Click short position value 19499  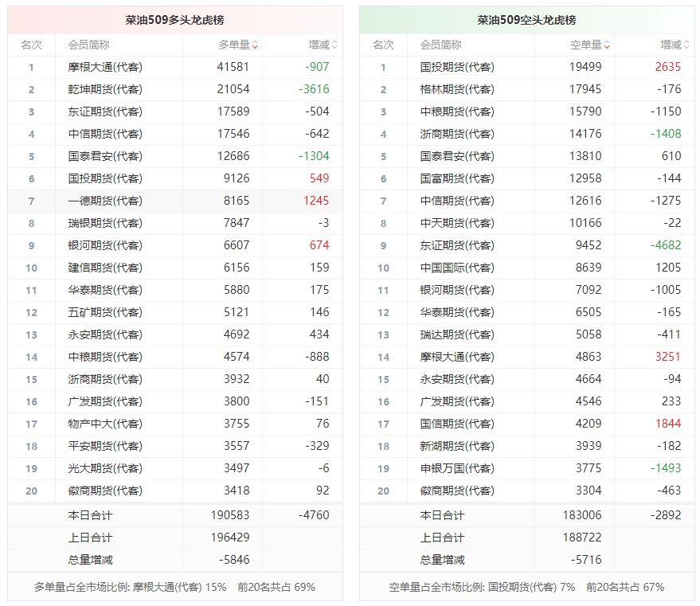coord(585,67)
